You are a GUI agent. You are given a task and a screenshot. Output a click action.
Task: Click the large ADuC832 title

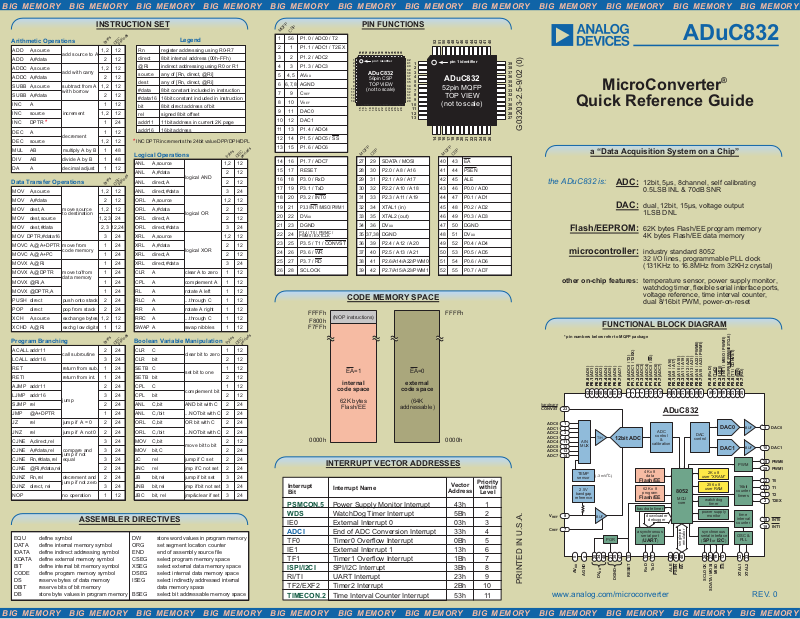731,33
